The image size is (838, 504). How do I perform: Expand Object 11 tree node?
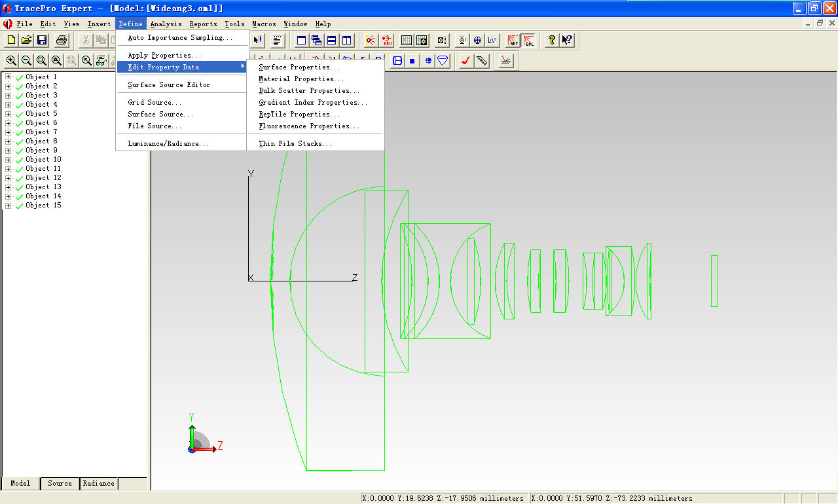coord(9,169)
